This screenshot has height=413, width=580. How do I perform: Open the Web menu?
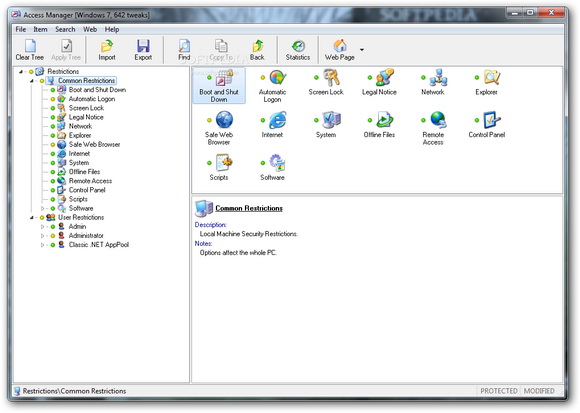(x=90, y=29)
